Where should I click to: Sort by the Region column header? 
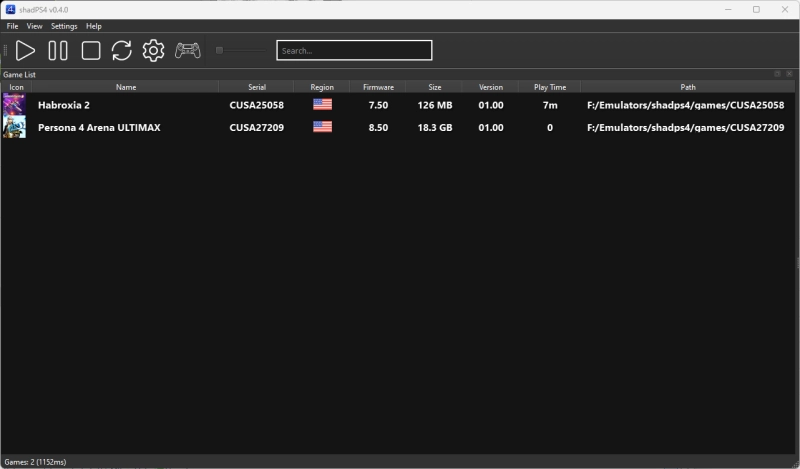pos(322,87)
